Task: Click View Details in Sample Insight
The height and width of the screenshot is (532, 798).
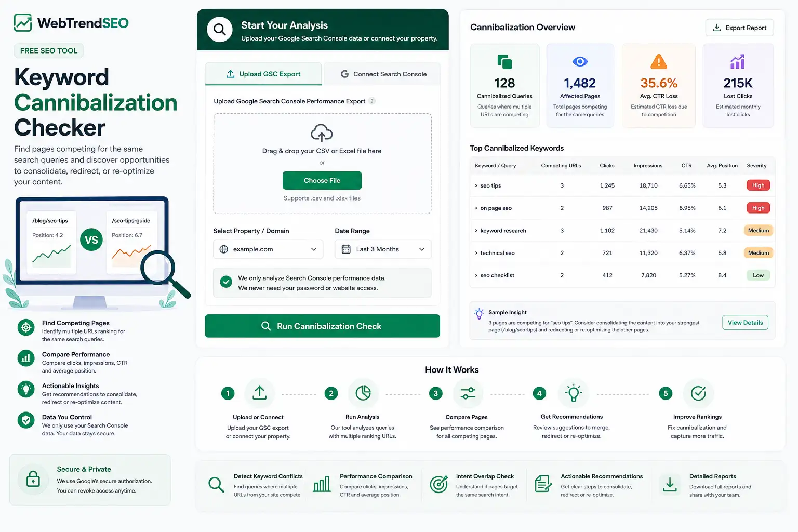Action: tap(745, 323)
